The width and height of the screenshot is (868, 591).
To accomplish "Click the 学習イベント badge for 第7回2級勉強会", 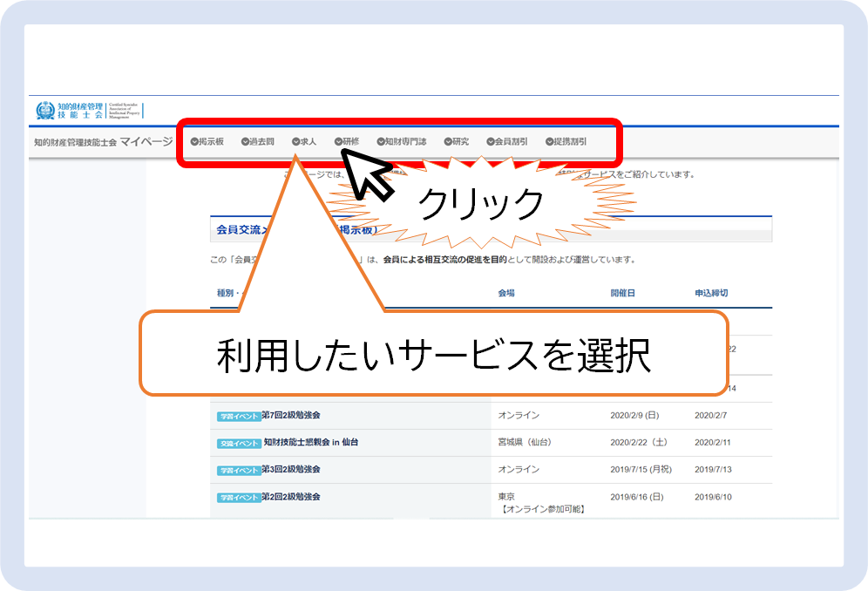I will tap(239, 416).
